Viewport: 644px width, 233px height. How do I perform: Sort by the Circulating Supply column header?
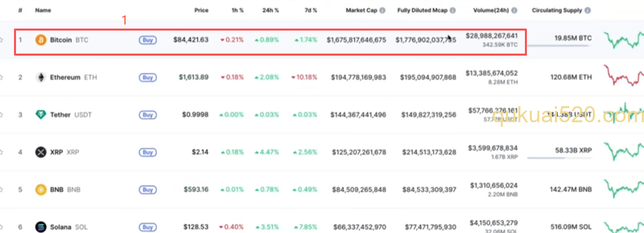pos(557,10)
